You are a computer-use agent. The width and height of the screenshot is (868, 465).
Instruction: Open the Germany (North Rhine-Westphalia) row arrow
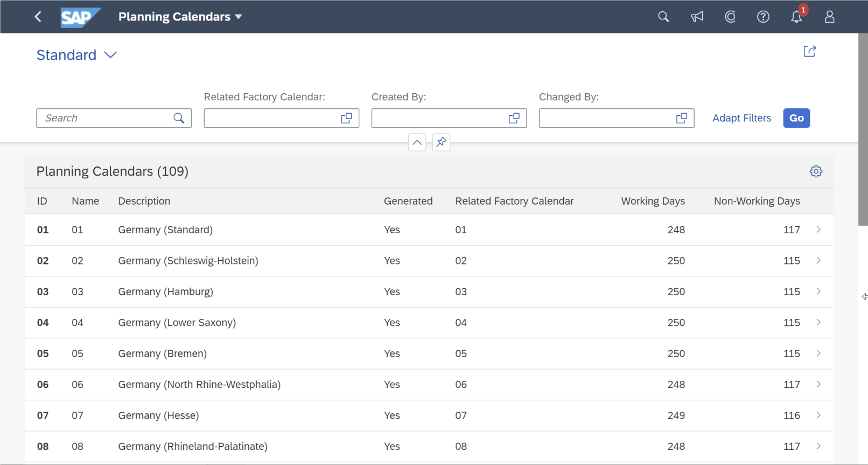818,384
